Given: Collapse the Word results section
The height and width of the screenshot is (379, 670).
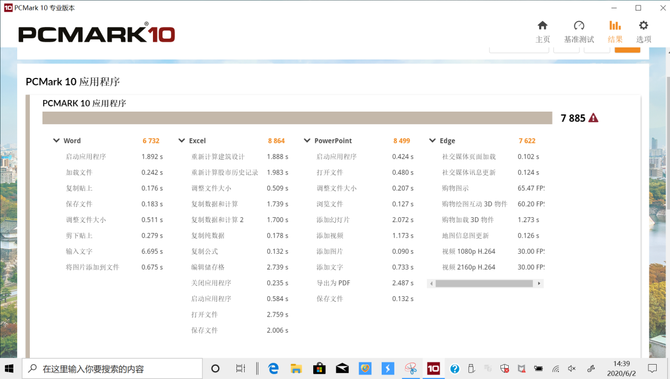Looking at the screenshot, I should (56, 141).
